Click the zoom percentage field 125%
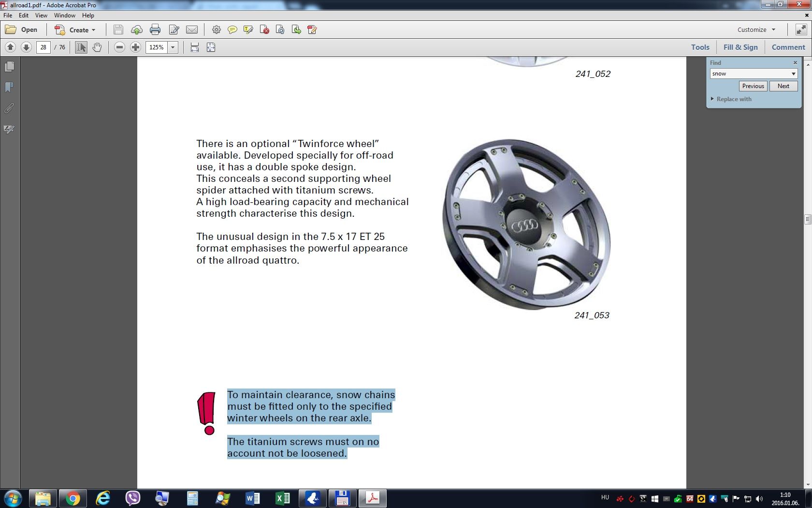The width and height of the screenshot is (812, 508). [x=157, y=47]
